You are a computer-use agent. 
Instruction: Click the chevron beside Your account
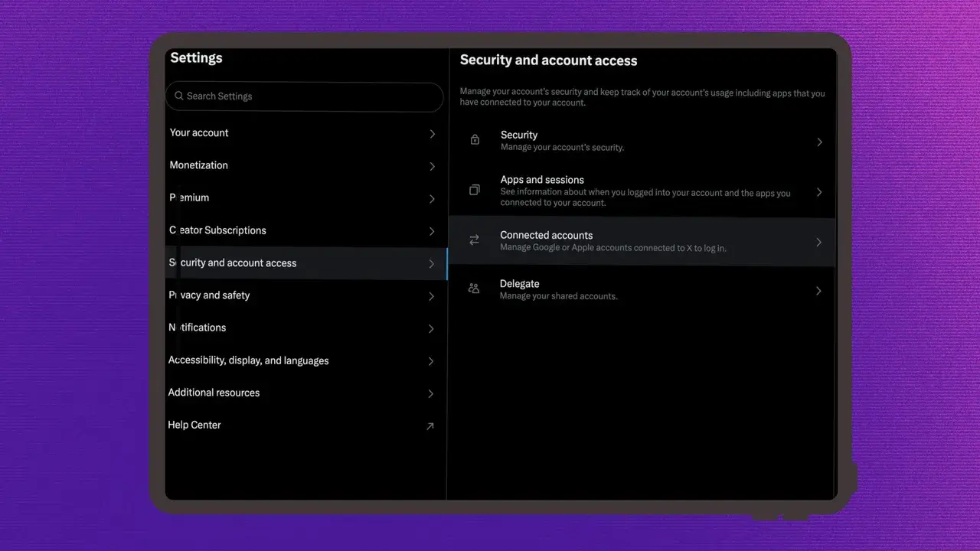433,134
